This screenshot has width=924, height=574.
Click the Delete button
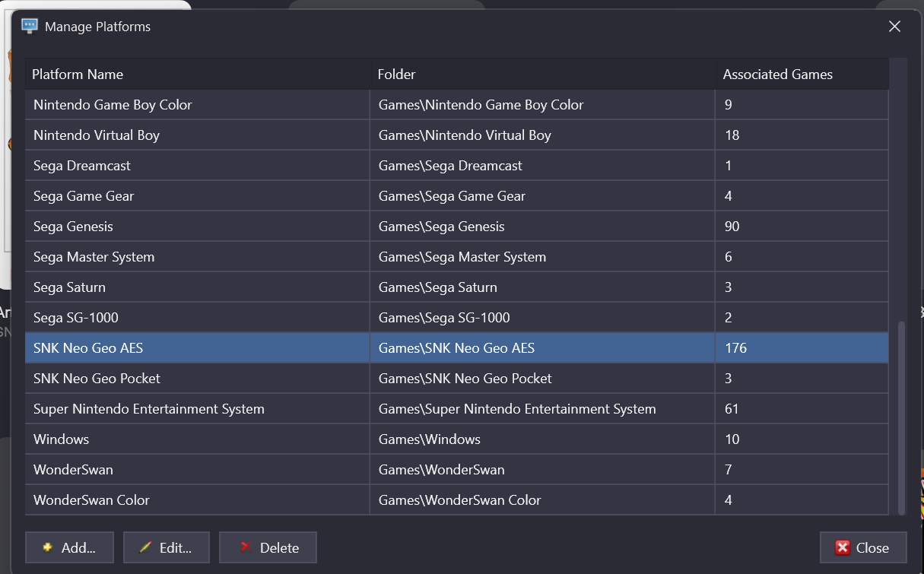[268, 547]
